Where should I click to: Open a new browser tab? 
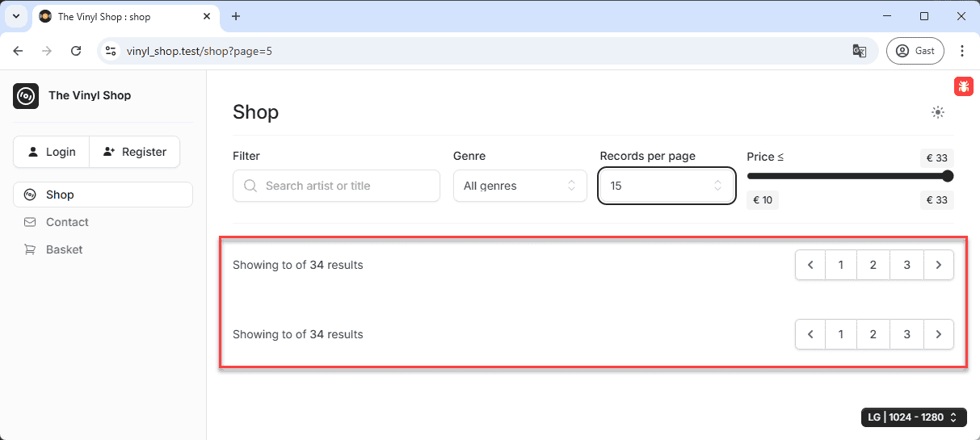click(236, 16)
